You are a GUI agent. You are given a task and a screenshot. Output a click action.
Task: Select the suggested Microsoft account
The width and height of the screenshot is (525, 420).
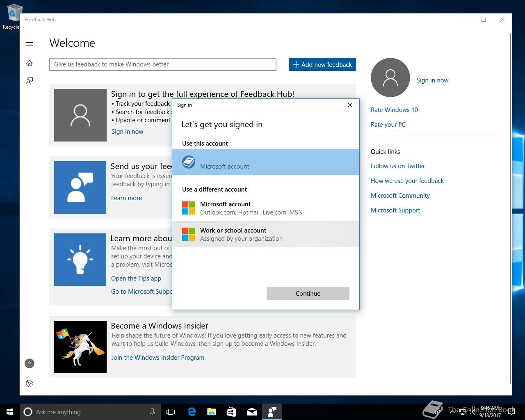point(266,162)
